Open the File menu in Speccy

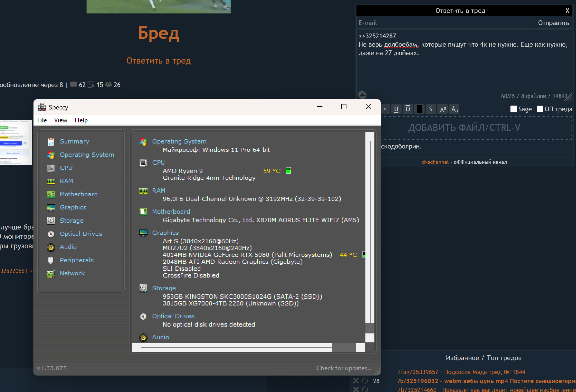42,120
